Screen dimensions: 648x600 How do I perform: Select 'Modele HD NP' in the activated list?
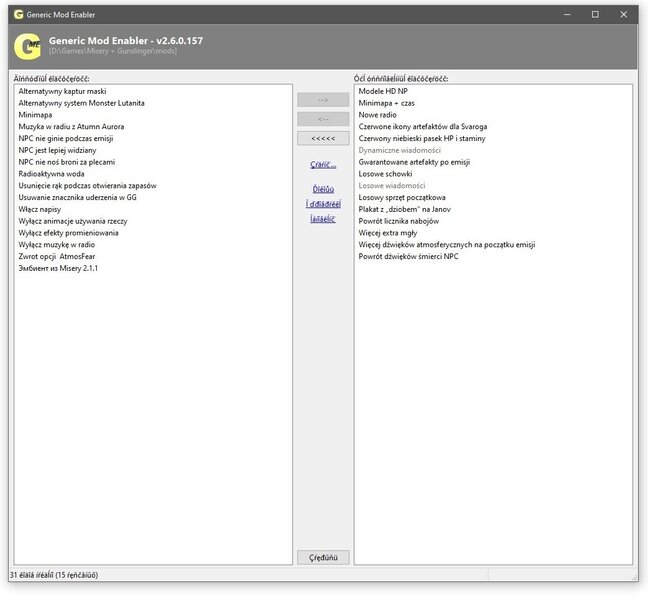click(x=383, y=91)
